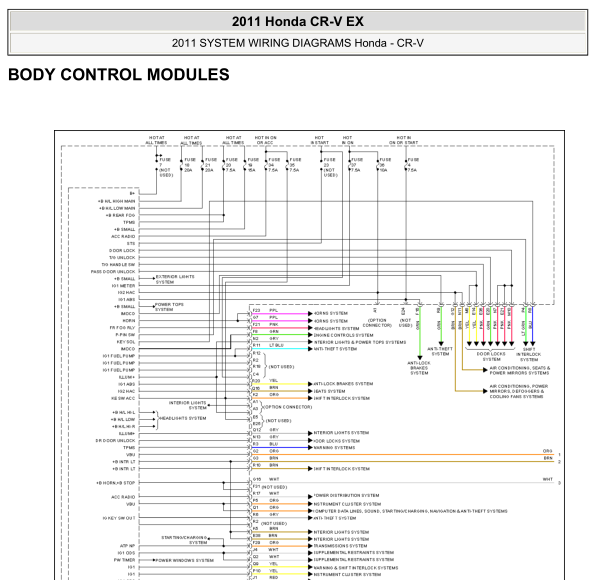This screenshot has width=606, height=580.
Task: Click the 'HOT IN ON OR START' label
Action: click(403, 140)
